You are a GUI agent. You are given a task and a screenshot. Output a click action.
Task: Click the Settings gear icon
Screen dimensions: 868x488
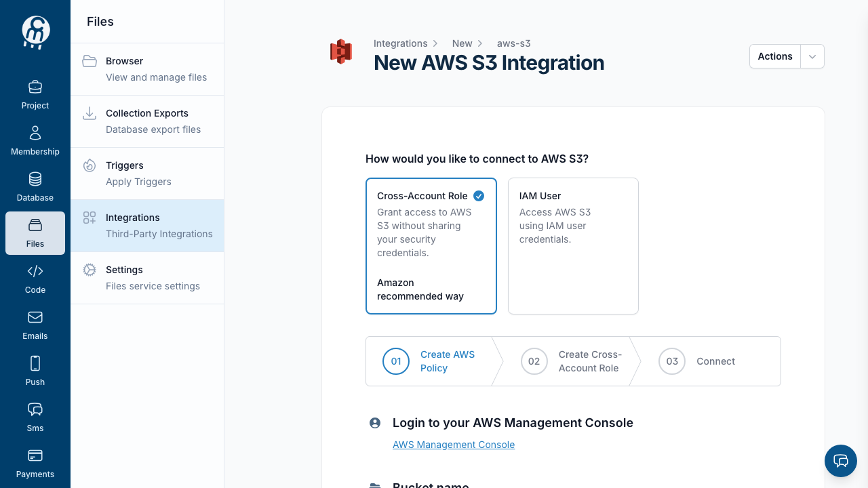[90, 270]
